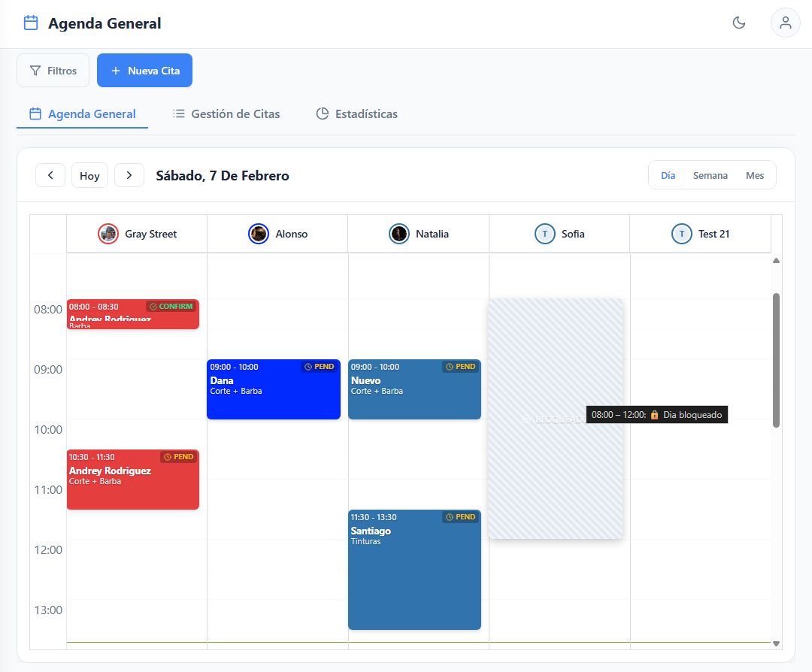Viewport: 812px width, 672px height.
Task: Click the Agenda General calendar logo icon
Action: click(31, 23)
